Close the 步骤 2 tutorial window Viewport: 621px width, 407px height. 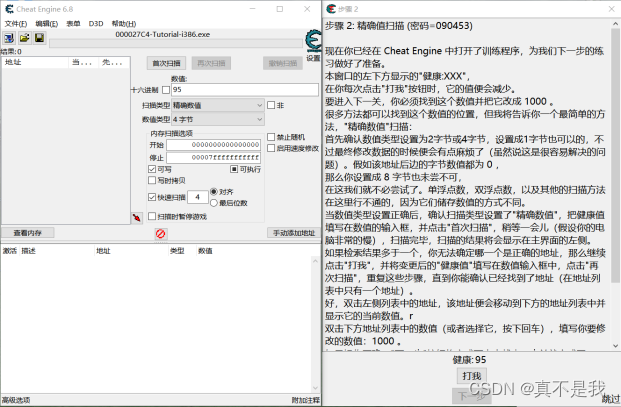pos(611,9)
